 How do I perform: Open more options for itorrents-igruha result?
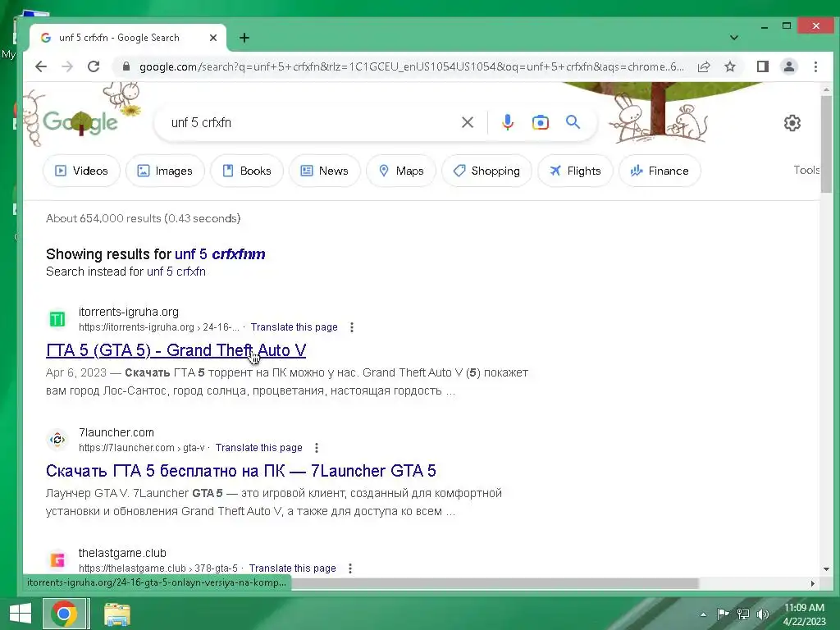click(352, 327)
